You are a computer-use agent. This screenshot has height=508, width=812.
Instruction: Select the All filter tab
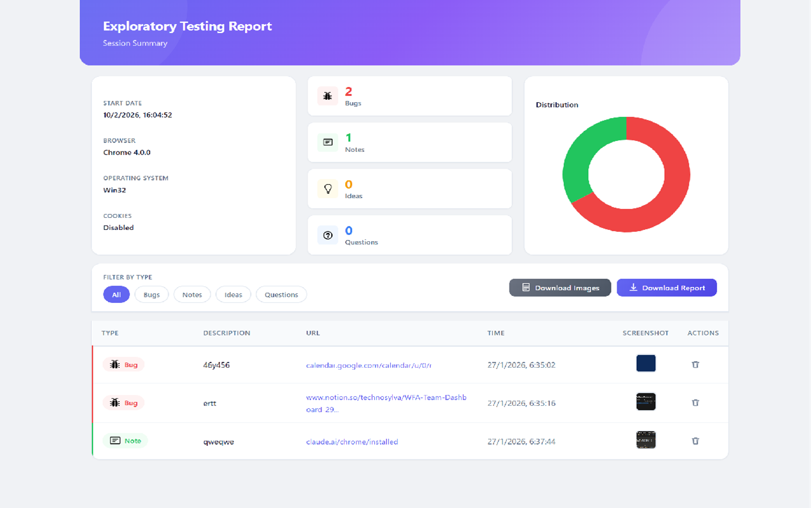coord(116,294)
